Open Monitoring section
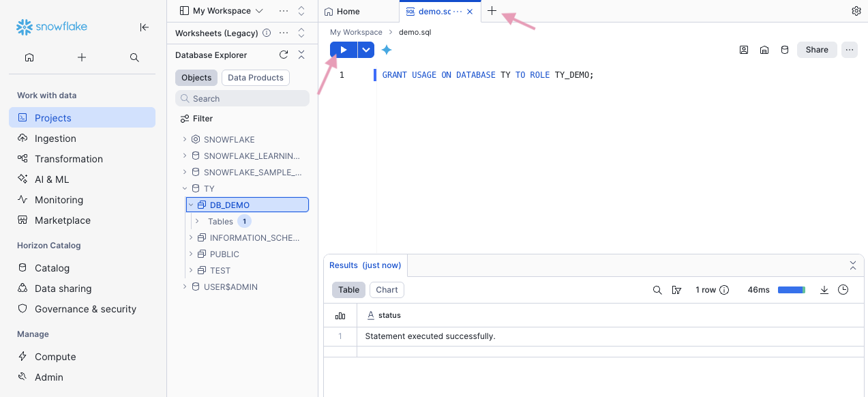 [82, 200]
